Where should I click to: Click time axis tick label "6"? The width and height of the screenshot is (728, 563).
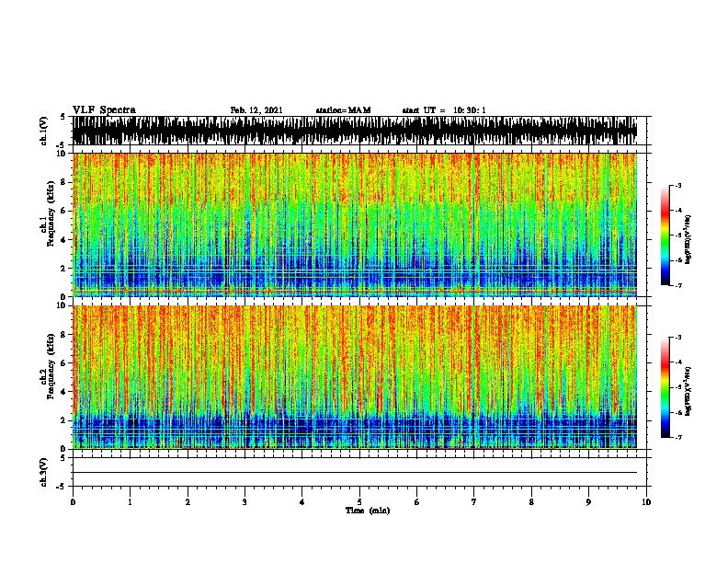[x=417, y=501]
